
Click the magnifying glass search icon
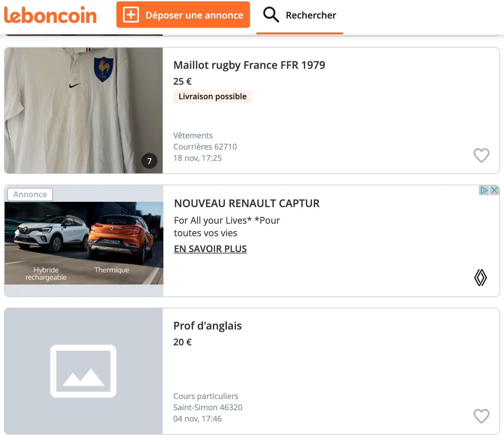coord(271,15)
